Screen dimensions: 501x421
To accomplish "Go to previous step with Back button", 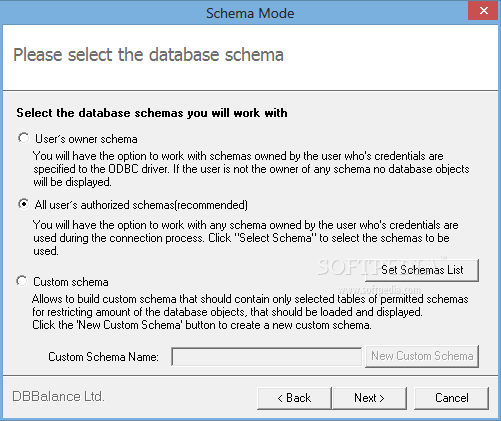I will click(x=294, y=398).
